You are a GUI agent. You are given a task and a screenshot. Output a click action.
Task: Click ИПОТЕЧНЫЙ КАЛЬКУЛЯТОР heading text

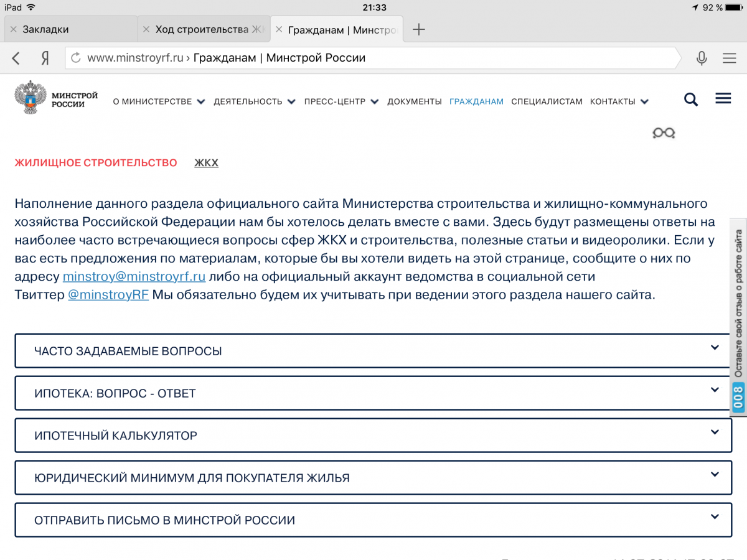(116, 436)
